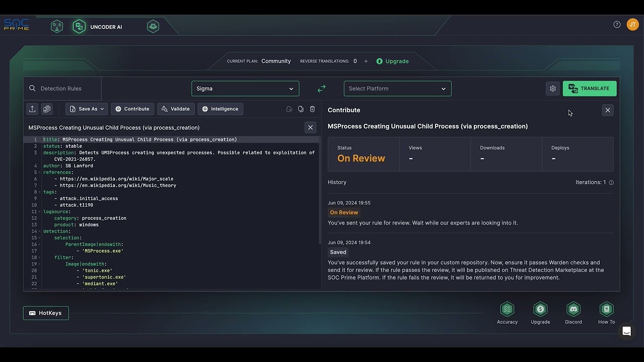
Task: Click the Community current plan label
Action: click(x=276, y=61)
